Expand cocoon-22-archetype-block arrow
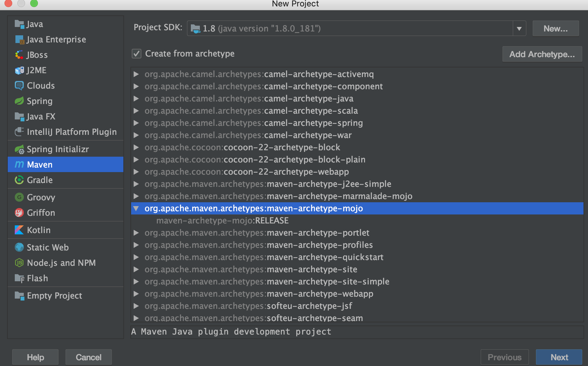Screen dimensions: 588x366 [x=136, y=147]
